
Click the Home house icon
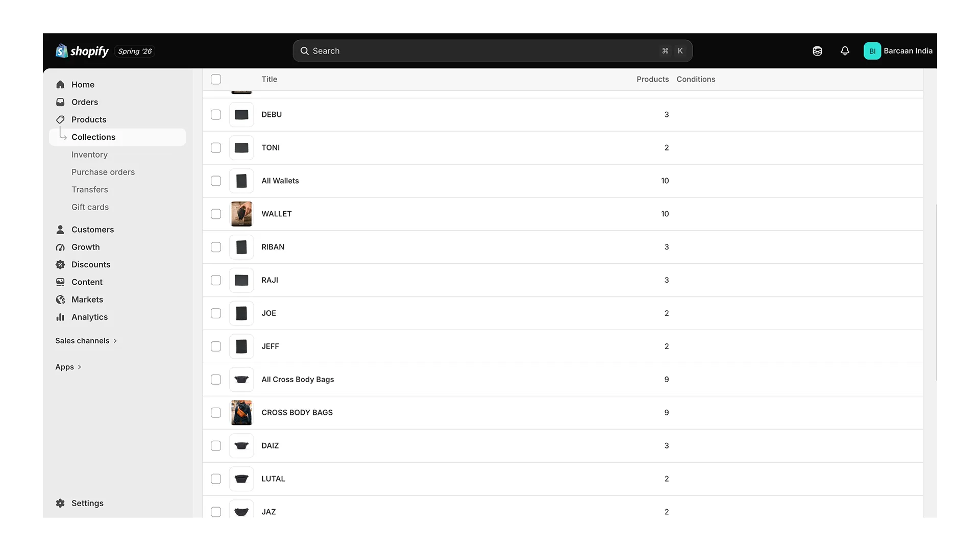coord(60,85)
